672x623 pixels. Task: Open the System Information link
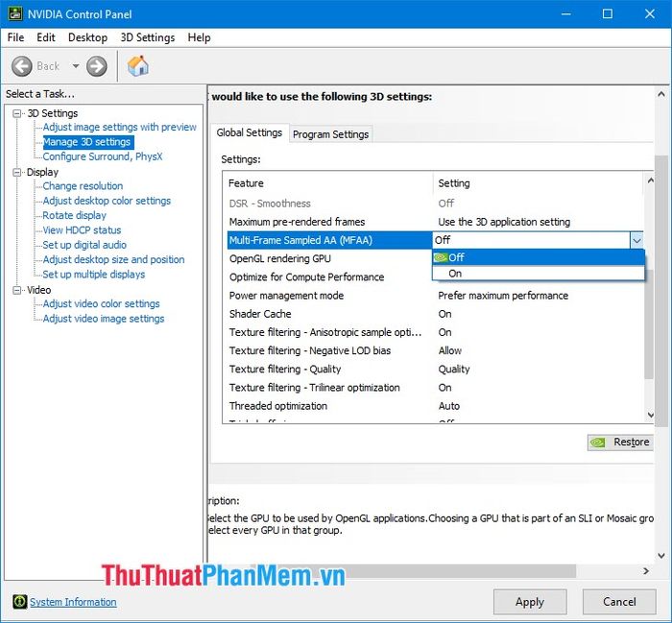click(73, 602)
